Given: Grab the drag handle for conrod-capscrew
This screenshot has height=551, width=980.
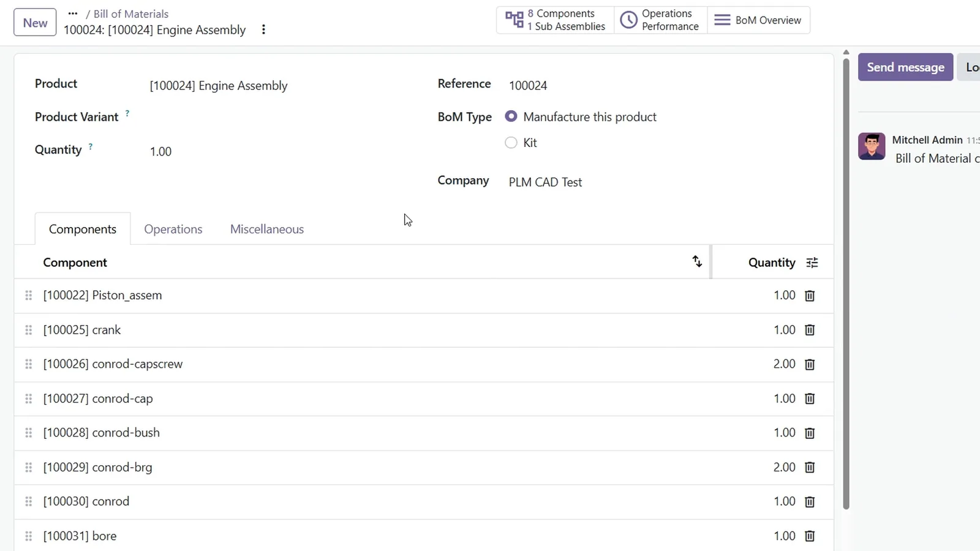Looking at the screenshot, I should pos(28,364).
